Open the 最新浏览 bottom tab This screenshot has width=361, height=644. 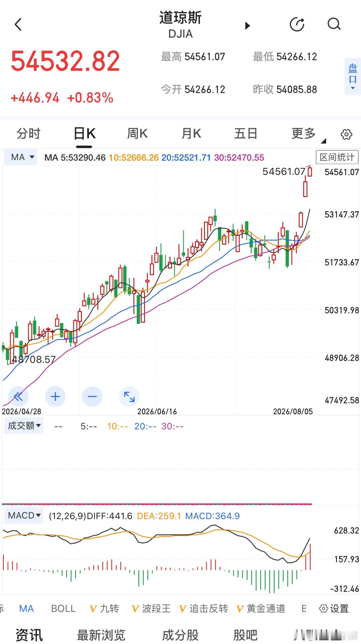tap(101, 635)
